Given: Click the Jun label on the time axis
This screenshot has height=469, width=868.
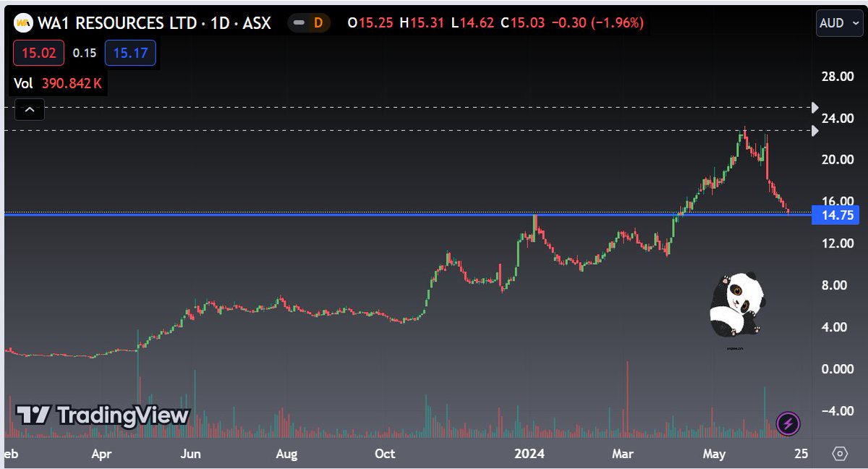Looking at the screenshot, I should [190, 454].
